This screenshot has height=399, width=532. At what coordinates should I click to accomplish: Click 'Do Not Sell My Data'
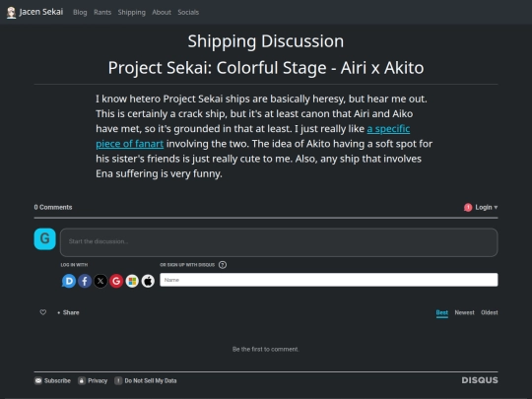[x=146, y=380]
